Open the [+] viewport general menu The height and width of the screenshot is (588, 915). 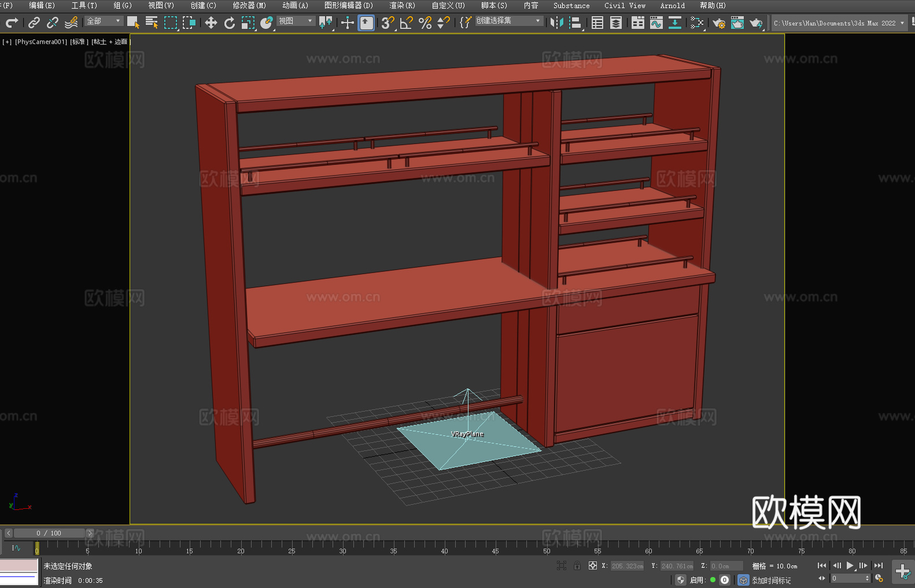(x=7, y=42)
